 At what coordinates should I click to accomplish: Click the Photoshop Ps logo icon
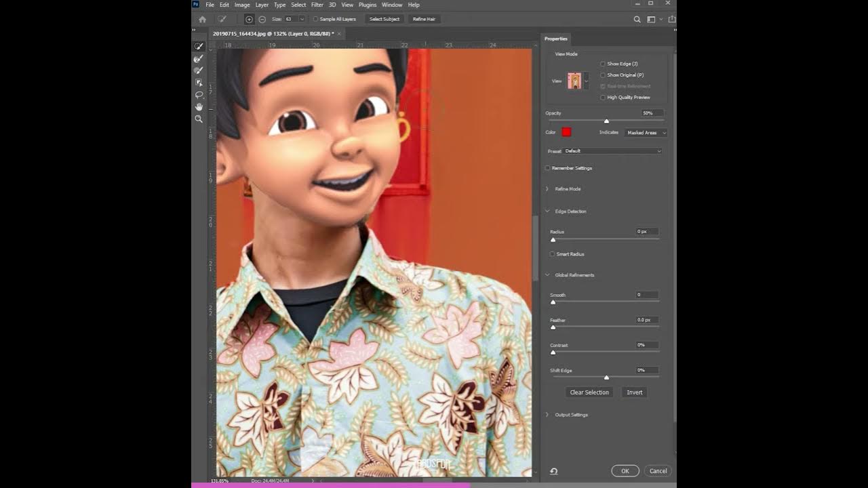point(196,5)
